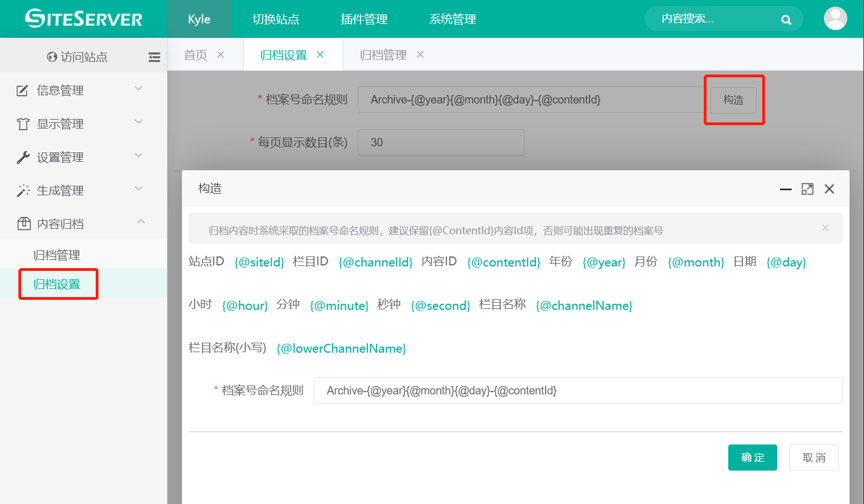The width and height of the screenshot is (864, 504).
Task: Select 归档管理 in the sidebar
Action: (57, 255)
